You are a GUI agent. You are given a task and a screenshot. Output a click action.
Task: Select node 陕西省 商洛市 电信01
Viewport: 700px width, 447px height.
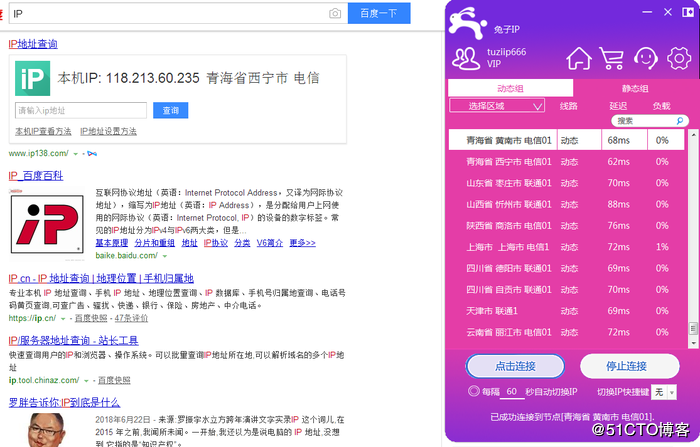(566, 226)
